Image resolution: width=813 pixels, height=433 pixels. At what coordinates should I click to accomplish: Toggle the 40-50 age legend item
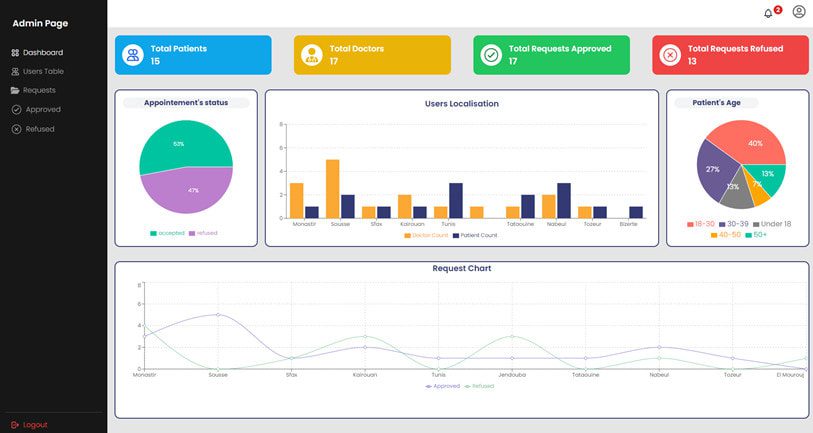pyautogui.click(x=726, y=235)
